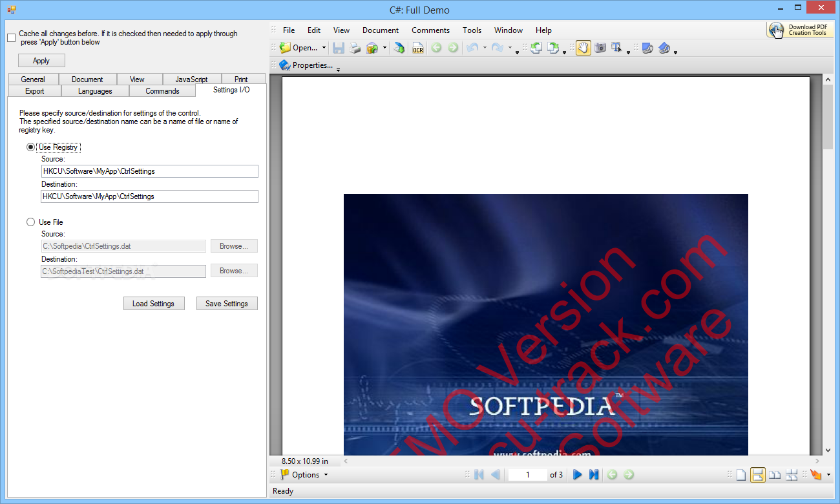Switch to the Export tab
The height and width of the screenshot is (504, 840).
pos(35,91)
